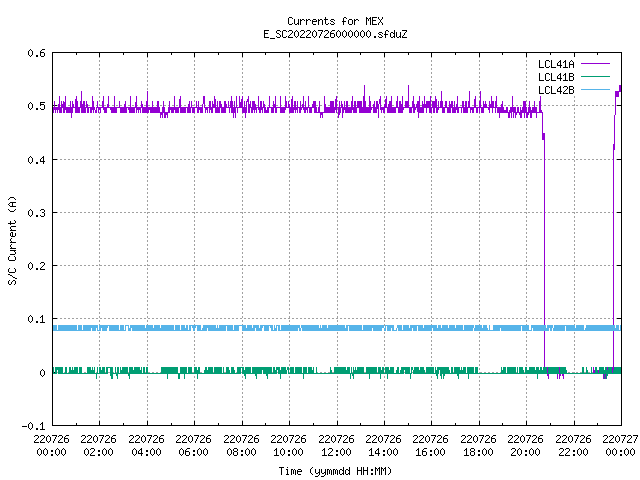
Task: Click the LCL41B legend label
Action: pos(556,77)
